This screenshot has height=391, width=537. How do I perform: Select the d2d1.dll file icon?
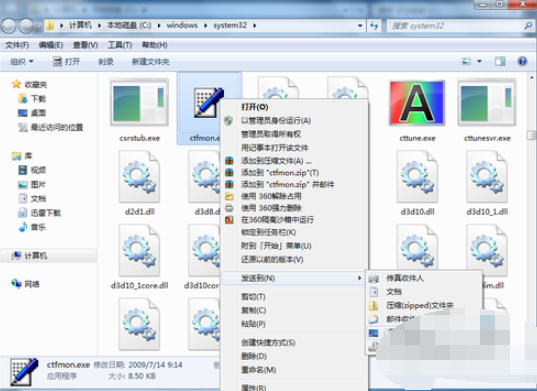pyautogui.click(x=139, y=177)
